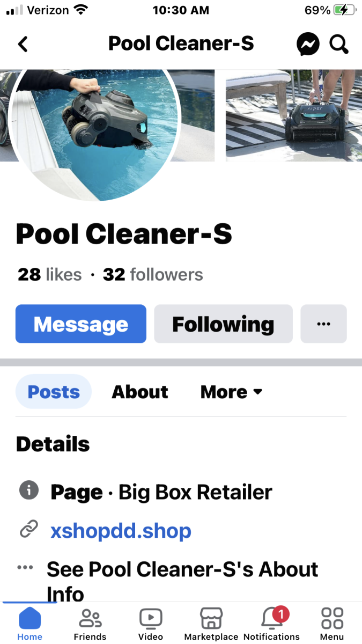This screenshot has height=644, width=362.
Task: Expand See Pool Cleaner-S's About Info
Action: 181,581
